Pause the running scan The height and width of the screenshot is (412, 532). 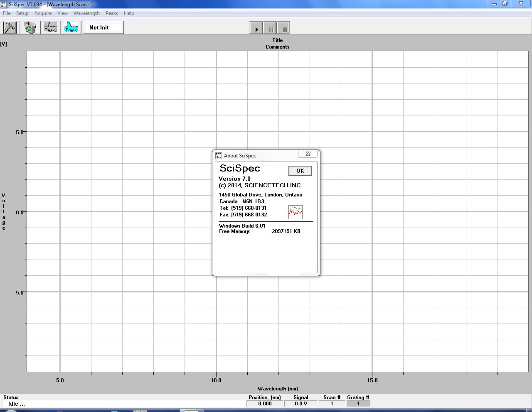click(x=270, y=28)
